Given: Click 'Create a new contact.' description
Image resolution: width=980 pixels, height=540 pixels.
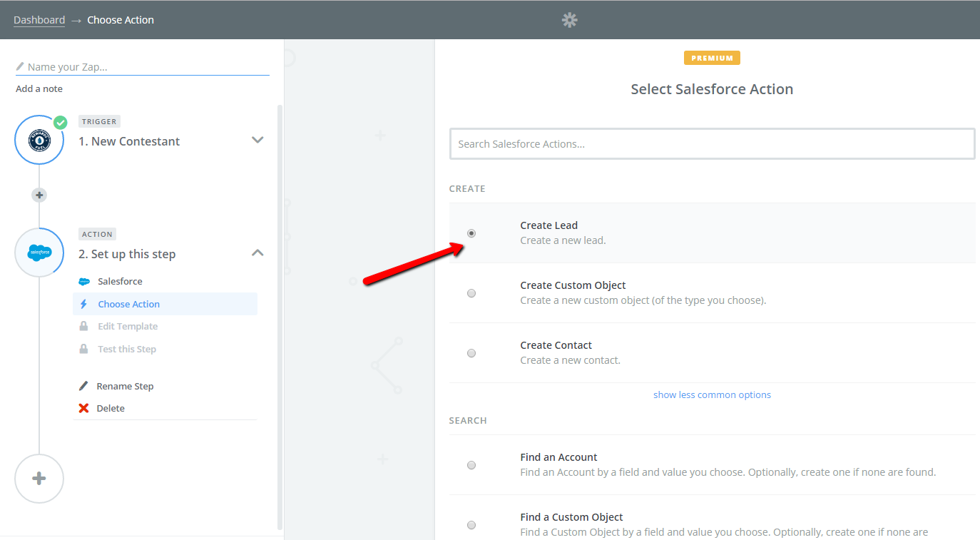Looking at the screenshot, I should (x=571, y=360).
